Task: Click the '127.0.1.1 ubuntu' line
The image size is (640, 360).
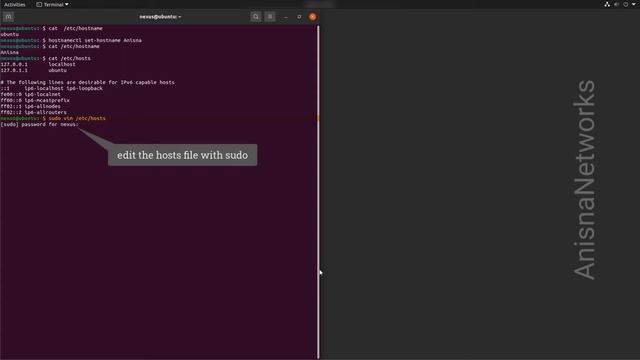Action: coord(33,70)
